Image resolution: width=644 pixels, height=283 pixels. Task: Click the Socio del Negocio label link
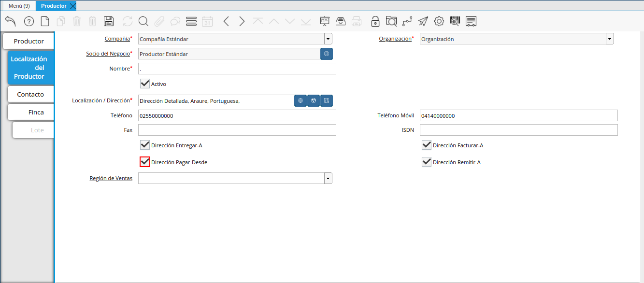pos(108,54)
